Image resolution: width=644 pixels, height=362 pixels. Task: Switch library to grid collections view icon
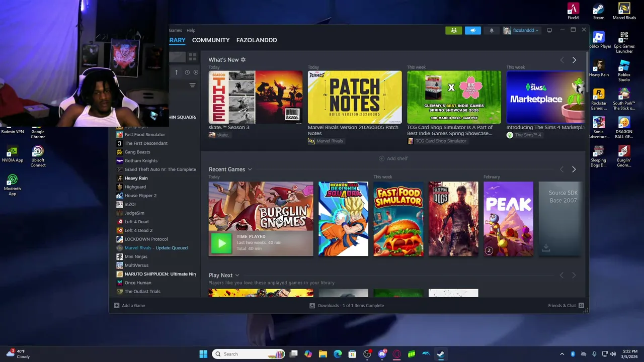coord(192,57)
